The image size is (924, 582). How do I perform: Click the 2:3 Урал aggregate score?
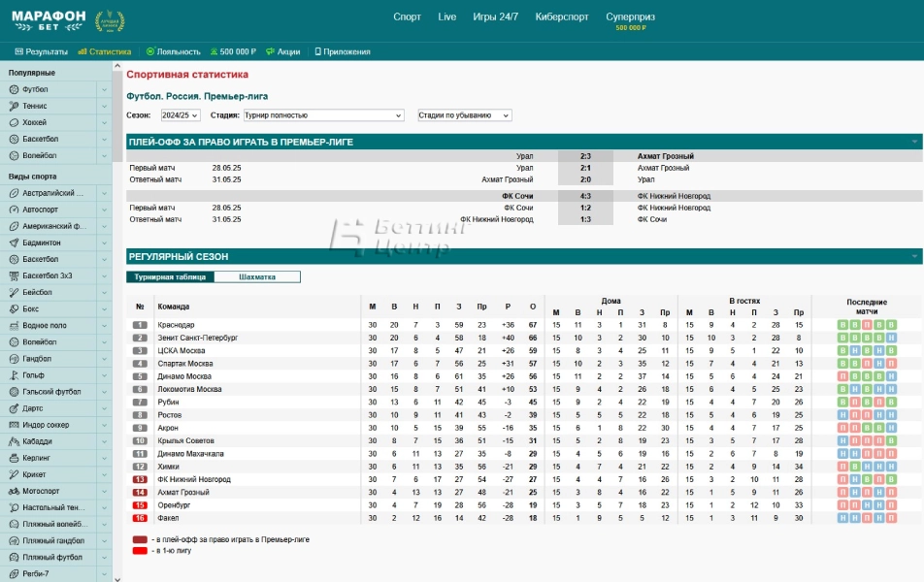coord(585,156)
